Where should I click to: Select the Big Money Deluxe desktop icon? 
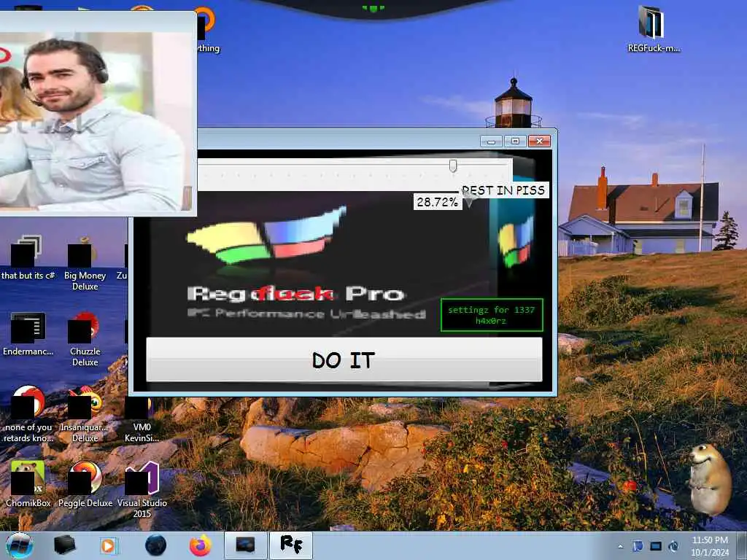click(x=85, y=262)
